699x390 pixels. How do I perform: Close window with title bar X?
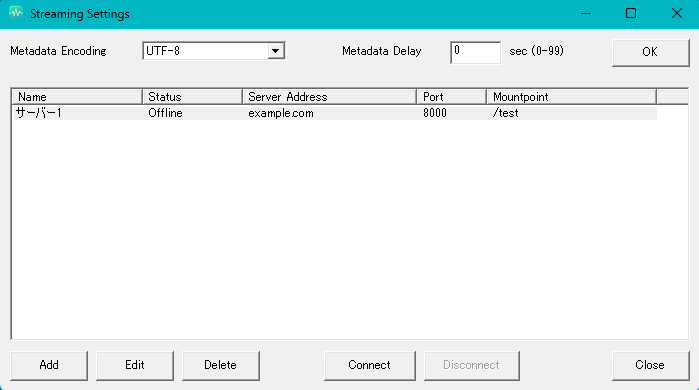[676, 14]
